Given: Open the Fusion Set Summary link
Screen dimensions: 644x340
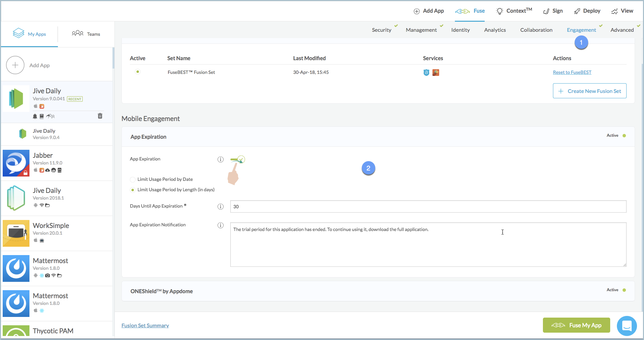Looking at the screenshot, I should (x=145, y=326).
